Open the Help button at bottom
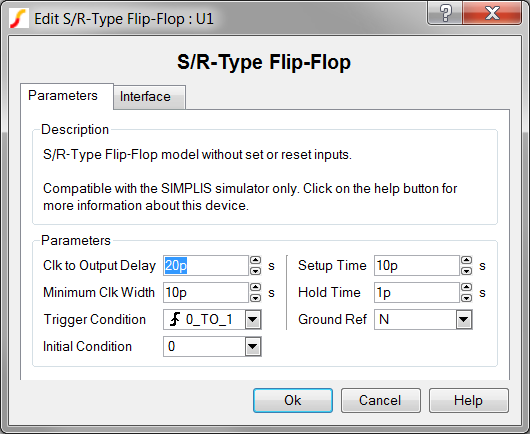Viewport: 530px width, 434px height. tap(468, 401)
